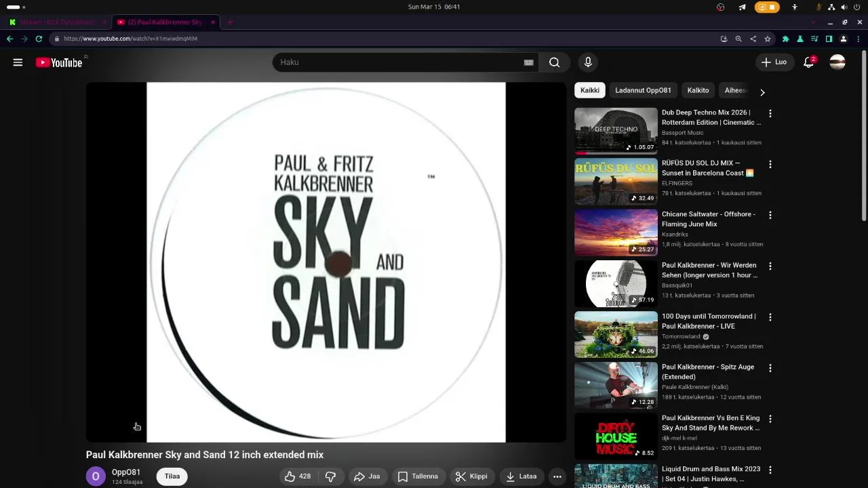Viewport: 868px width, 488px height.
Task: Open options menu for RÜFÜS DU SOL DJ MIX
Action: click(x=770, y=165)
